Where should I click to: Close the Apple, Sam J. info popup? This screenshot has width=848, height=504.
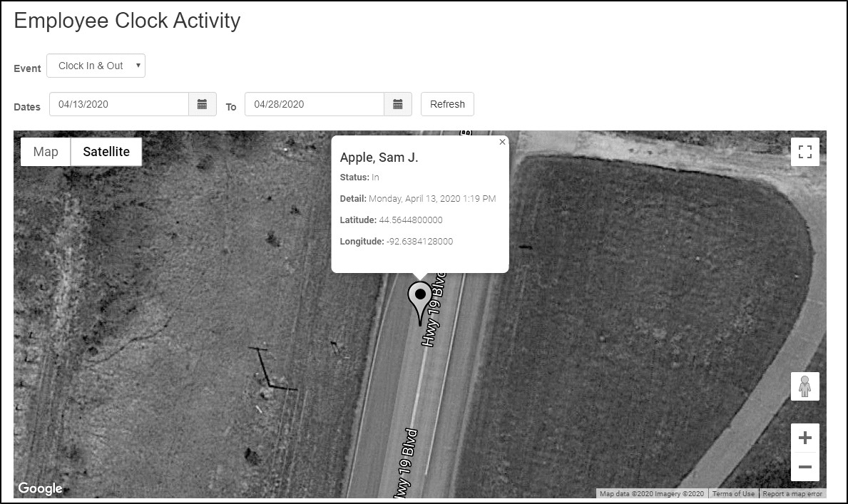[502, 142]
